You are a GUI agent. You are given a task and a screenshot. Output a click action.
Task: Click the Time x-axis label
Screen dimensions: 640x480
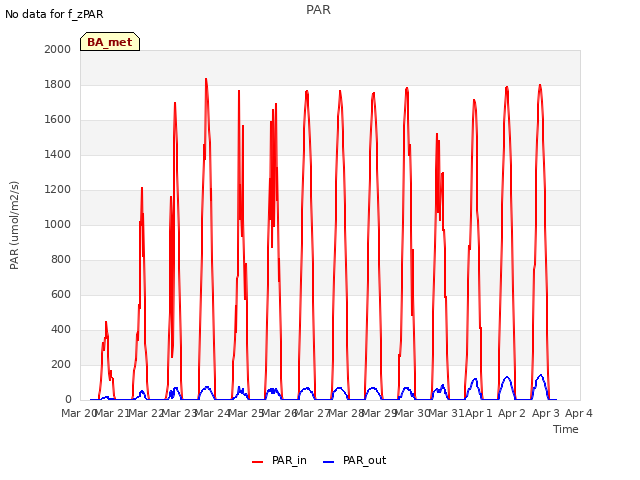click(x=566, y=429)
